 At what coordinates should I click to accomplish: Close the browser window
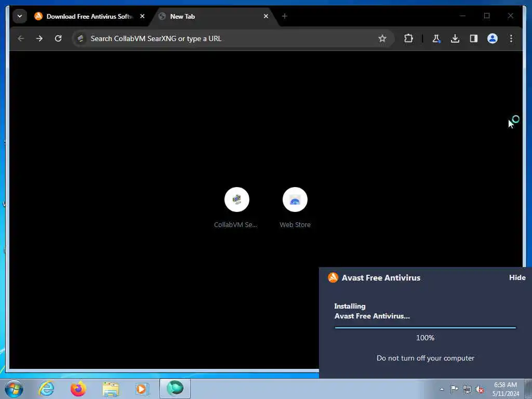click(x=510, y=16)
